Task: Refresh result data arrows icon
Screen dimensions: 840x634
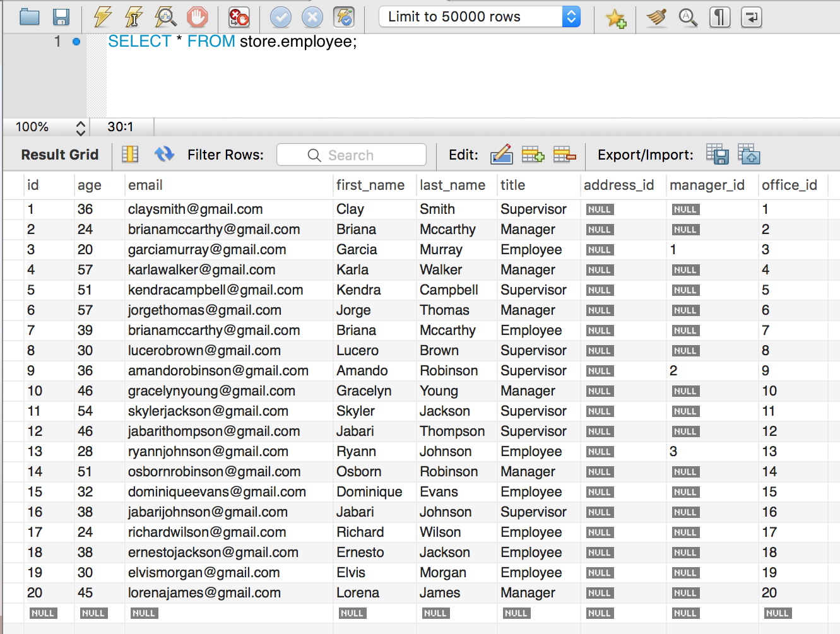Action: pyautogui.click(x=164, y=155)
